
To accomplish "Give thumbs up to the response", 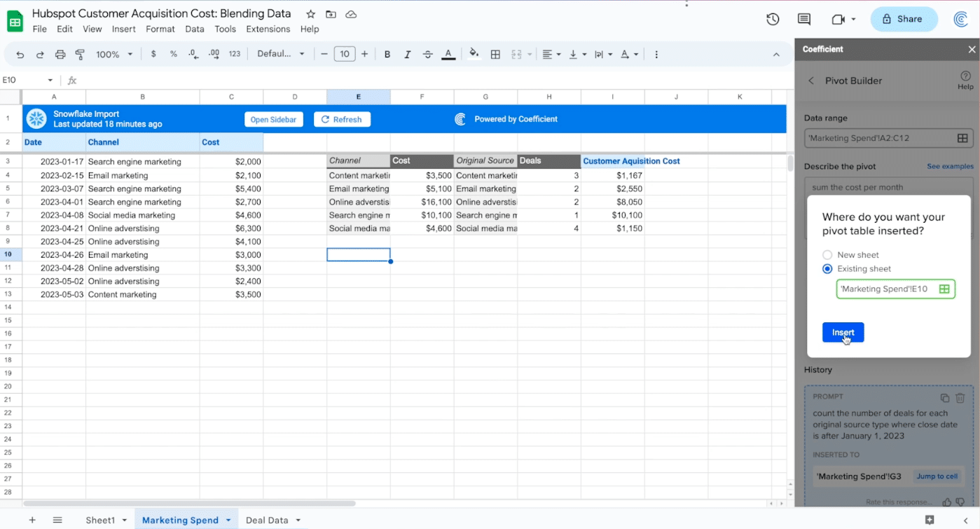I will (947, 502).
